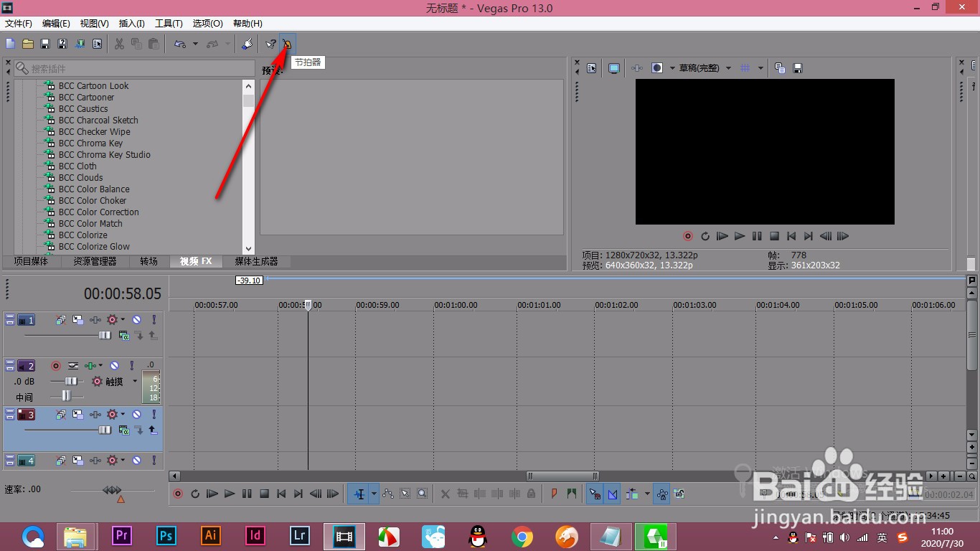
Task: Click Play under the preview window
Action: pyautogui.click(x=740, y=236)
